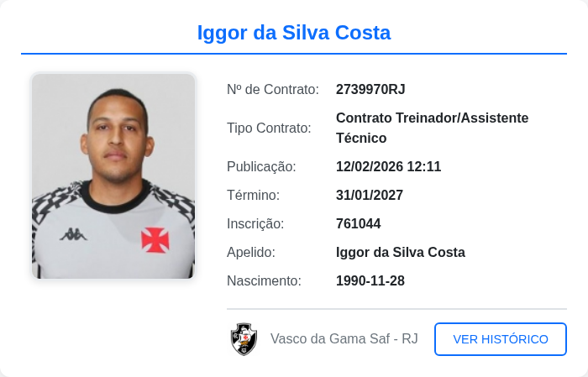Click the Tipo Contrato label

(269, 128)
